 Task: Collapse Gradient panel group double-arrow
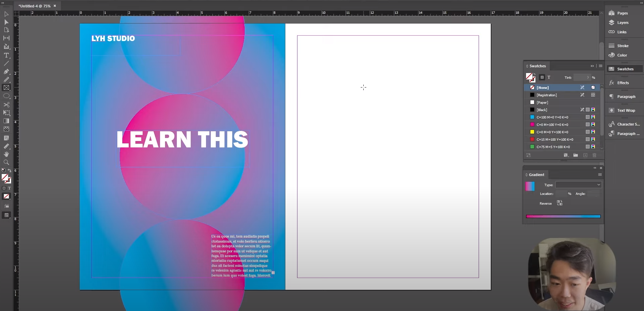pyautogui.click(x=595, y=168)
